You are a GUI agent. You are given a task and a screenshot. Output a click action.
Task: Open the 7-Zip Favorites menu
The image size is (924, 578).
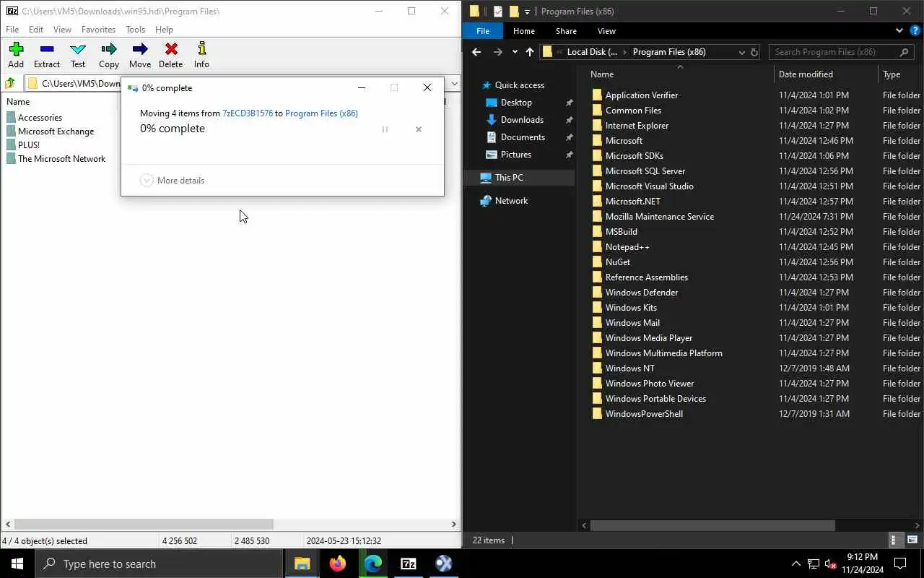pos(98,30)
